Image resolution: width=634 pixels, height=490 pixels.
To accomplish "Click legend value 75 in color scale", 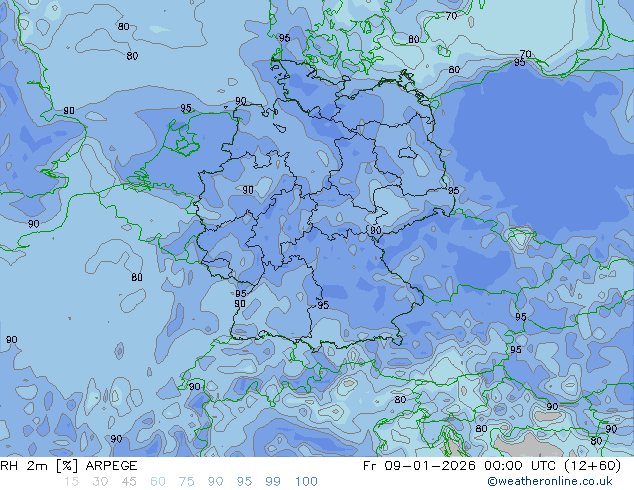I will tap(186, 482).
